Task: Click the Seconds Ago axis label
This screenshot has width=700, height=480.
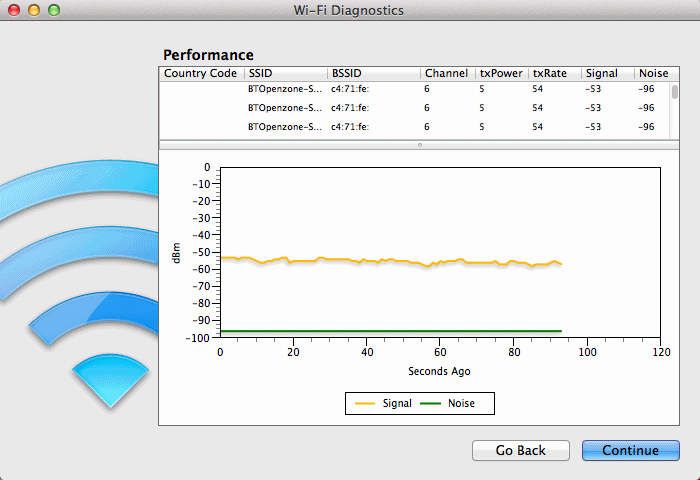Action: [439, 371]
